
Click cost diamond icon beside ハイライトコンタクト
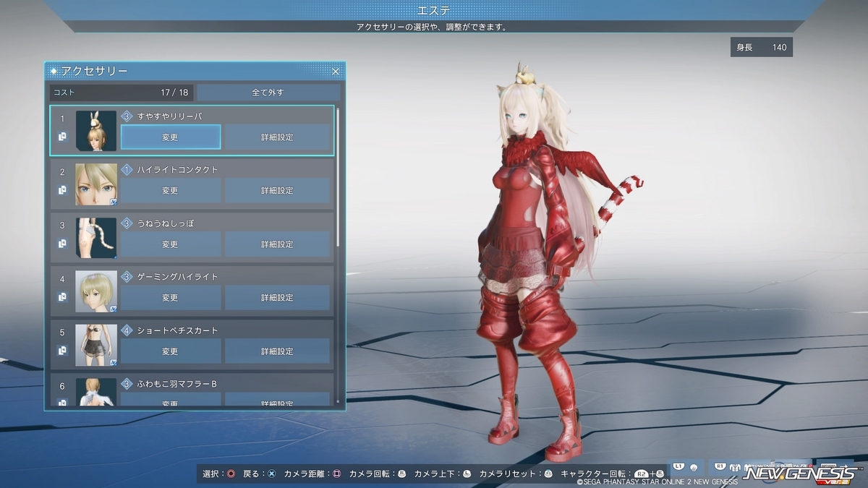coord(127,169)
